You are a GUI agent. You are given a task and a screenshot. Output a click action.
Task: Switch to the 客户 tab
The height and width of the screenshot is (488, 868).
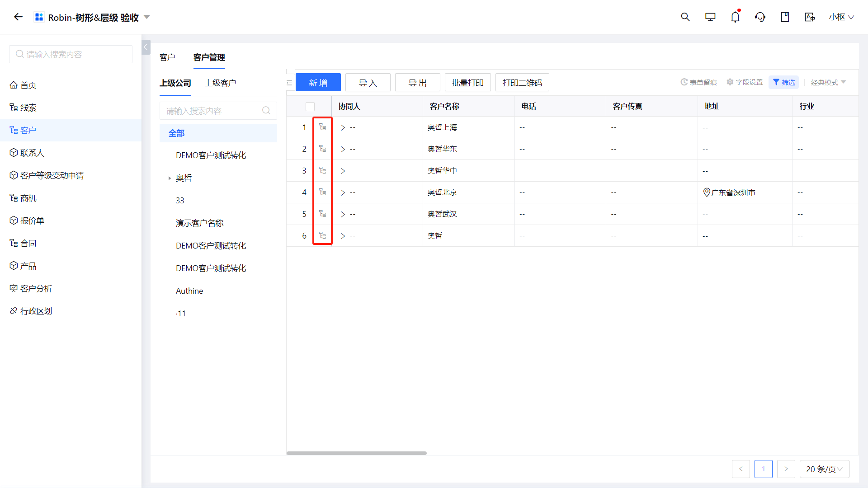(167, 57)
